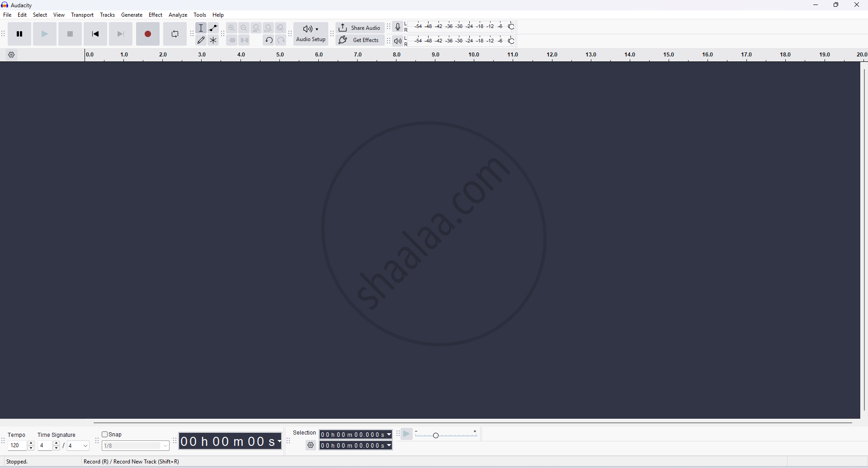Open the Generate menu
The height and width of the screenshot is (468, 868).
tap(132, 15)
